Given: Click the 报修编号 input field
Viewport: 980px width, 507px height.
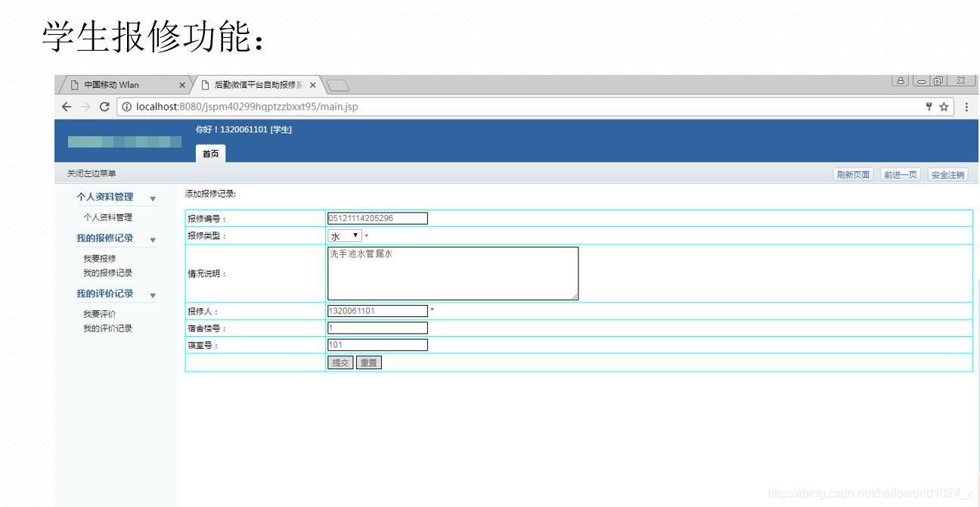Looking at the screenshot, I should (x=377, y=219).
